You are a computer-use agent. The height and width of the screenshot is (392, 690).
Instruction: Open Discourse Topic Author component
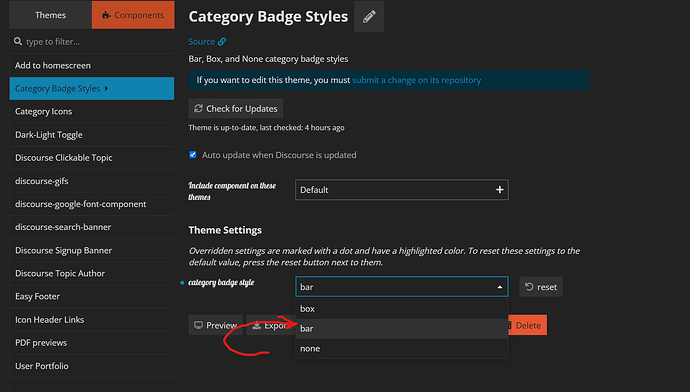pos(92,273)
